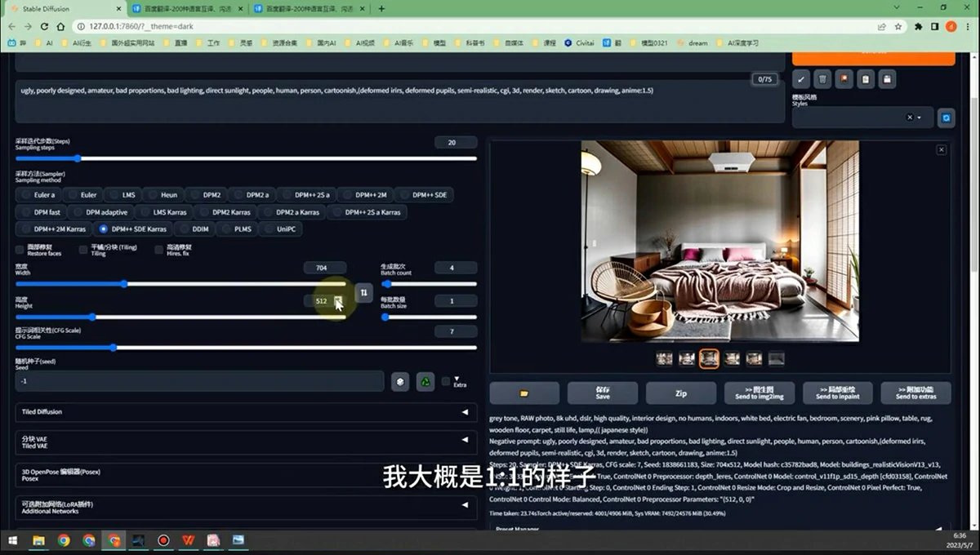The image size is (980, 555).
Task: Click the Batch size value field
Action: point(456,301)
